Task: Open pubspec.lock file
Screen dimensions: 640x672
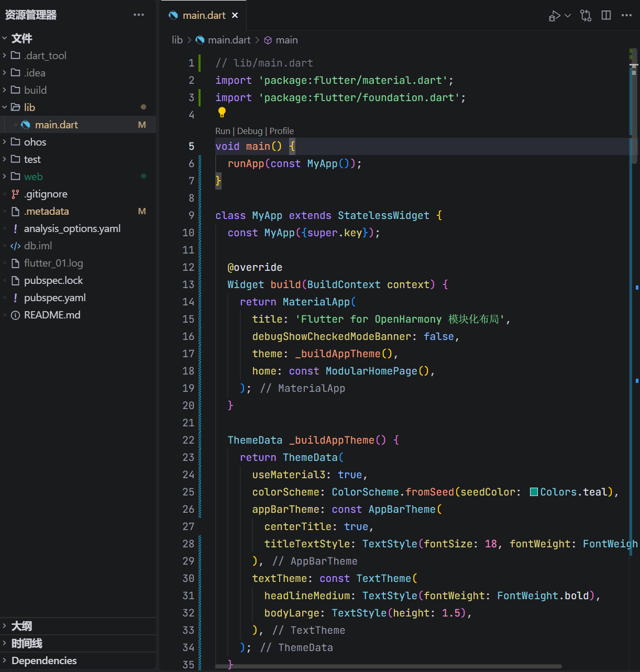Action: pos(78,280)
